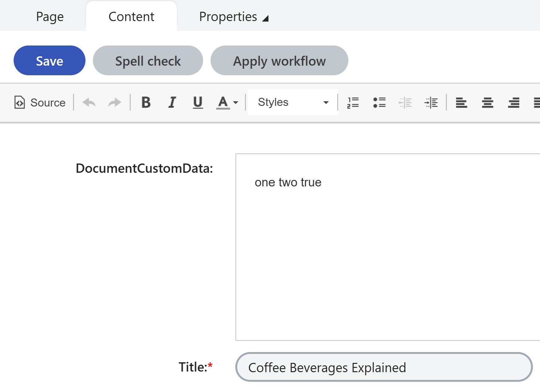
Task: Focus the Title input field
Action: coord(384,367)
